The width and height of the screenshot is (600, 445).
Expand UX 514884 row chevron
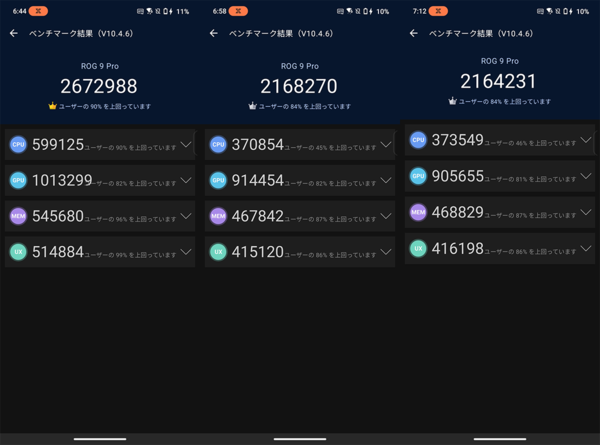(x=186, y=252)
